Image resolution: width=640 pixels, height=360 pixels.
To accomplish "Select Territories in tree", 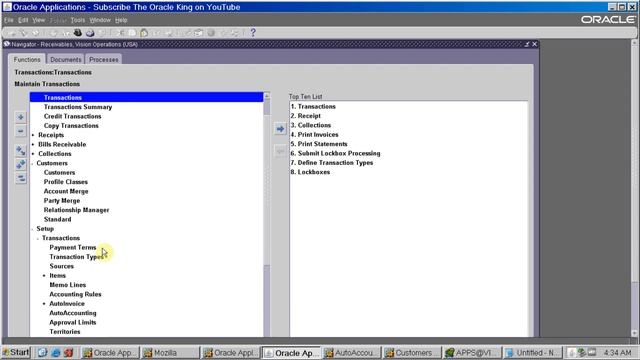I will (x=65, y=332).
